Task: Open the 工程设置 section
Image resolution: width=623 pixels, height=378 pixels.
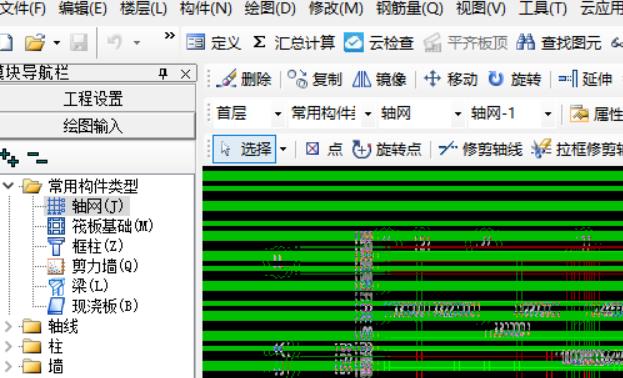Action: click(x=93, y=98)
